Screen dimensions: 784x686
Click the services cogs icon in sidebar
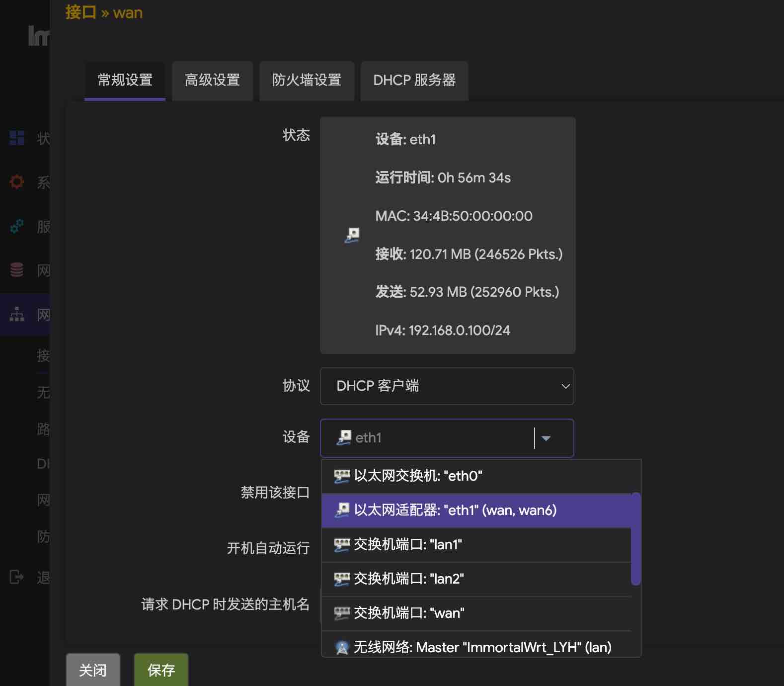[17, 226]
